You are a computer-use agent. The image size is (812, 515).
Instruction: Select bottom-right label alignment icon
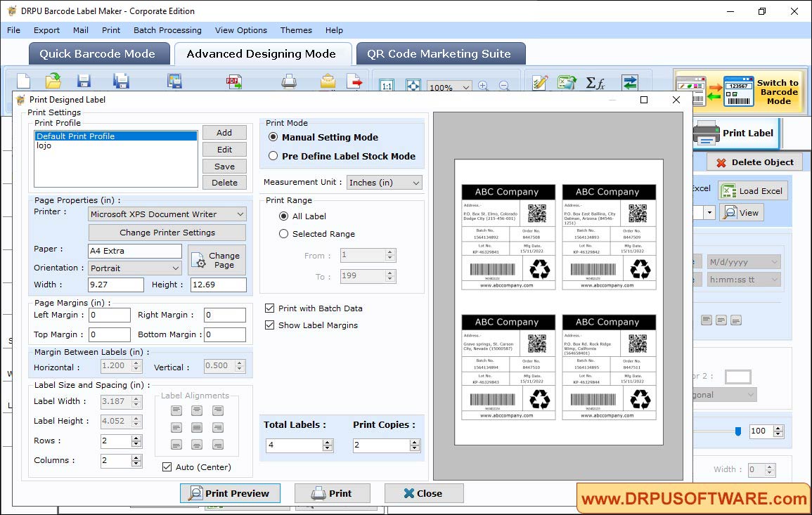pos(218,445)
